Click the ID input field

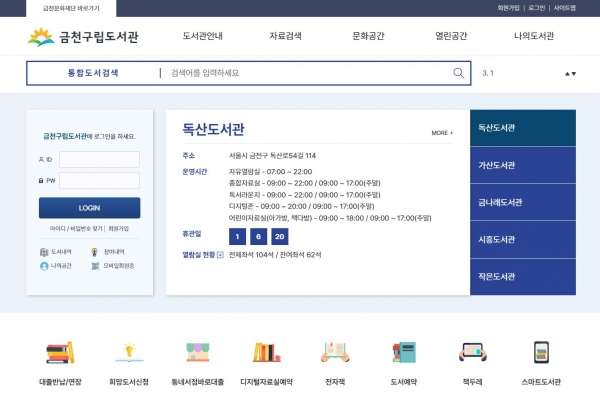point(99,159)
